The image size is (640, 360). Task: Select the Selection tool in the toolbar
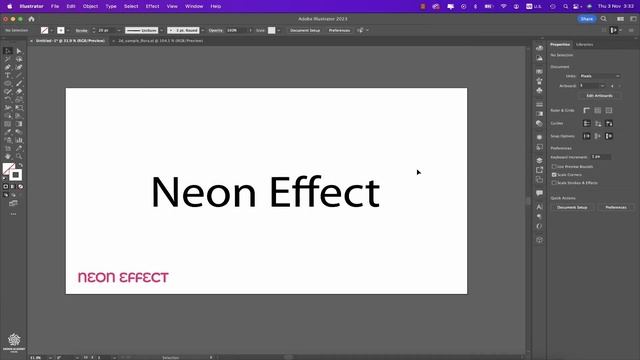(x=7, y=51)
